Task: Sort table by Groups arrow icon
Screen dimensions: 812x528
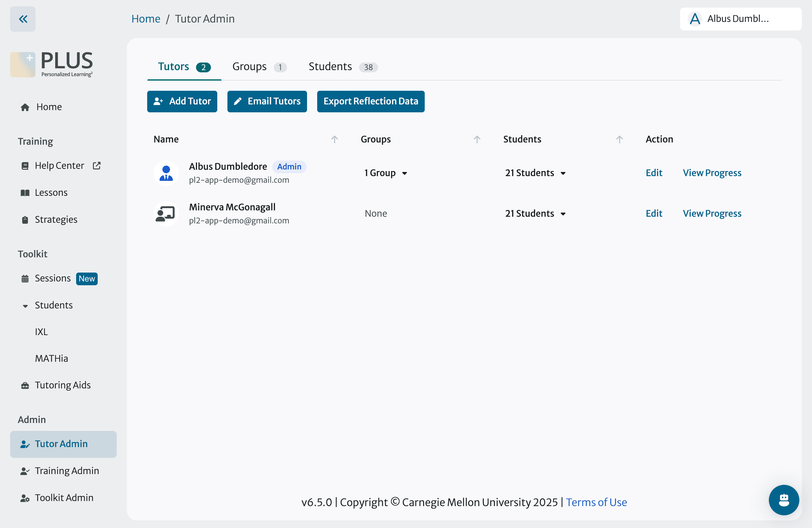Action: pos(477,139)
